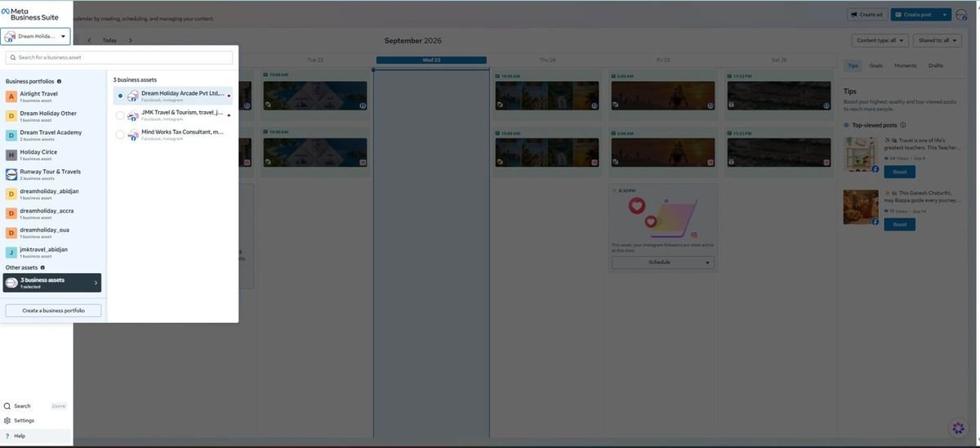Open the Sat 26 first 11:55 PM post

pyautogui.click(x=778, y=91)
